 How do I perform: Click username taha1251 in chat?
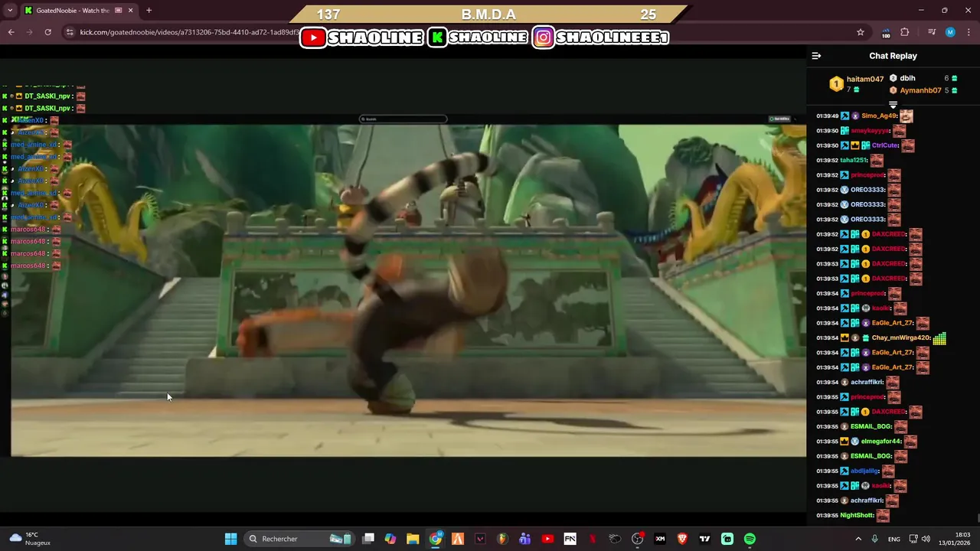point(854,161)
